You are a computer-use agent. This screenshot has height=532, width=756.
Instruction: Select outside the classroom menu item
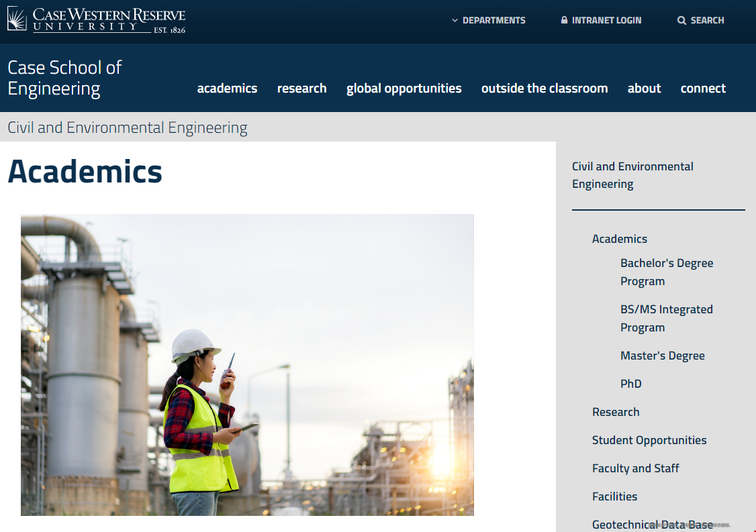(x=544, y=89)
